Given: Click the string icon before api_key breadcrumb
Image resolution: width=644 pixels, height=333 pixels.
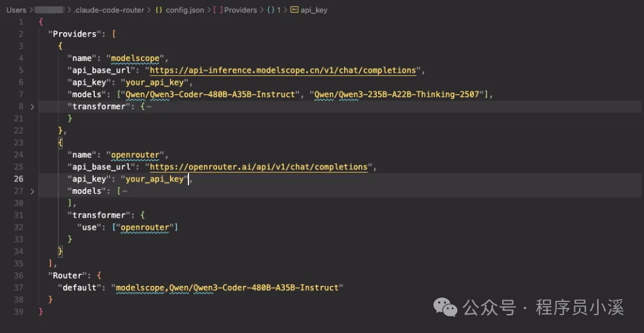Looking at the screenshot, I should (294, 10).
